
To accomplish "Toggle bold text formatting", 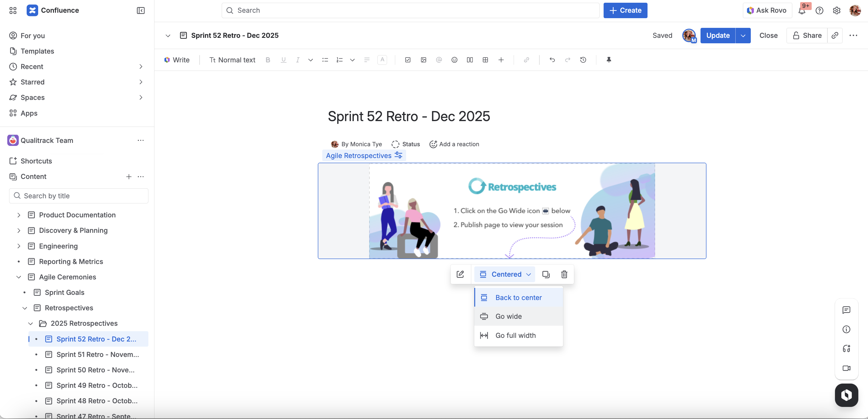I will click(268, 60).
